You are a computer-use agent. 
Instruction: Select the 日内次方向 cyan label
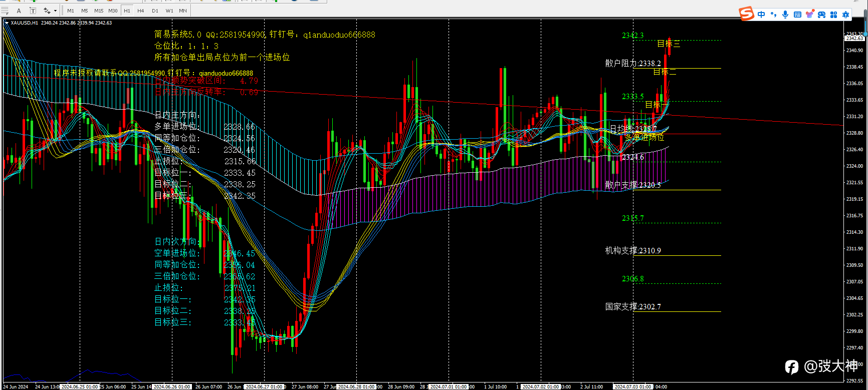[x=178, y=242]
